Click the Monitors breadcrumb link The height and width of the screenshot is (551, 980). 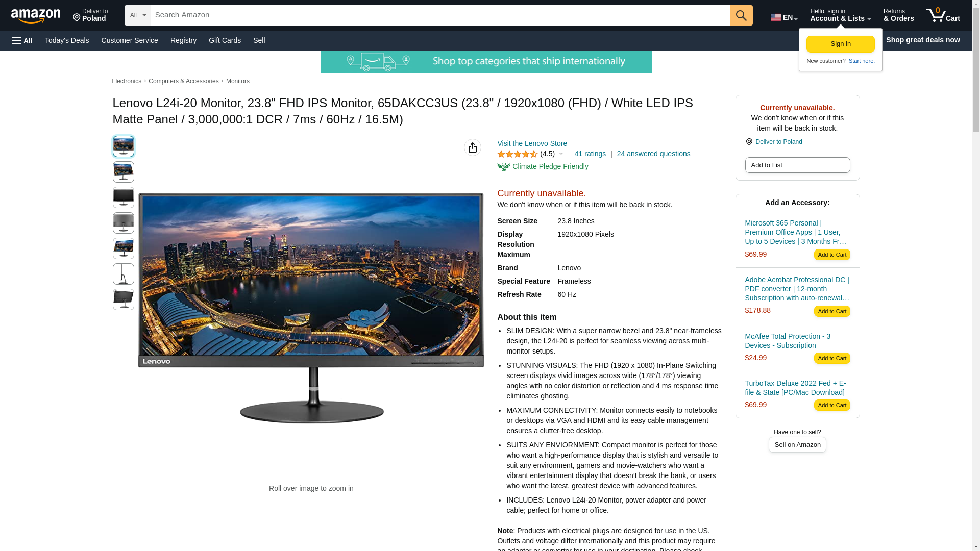(238, 81)
